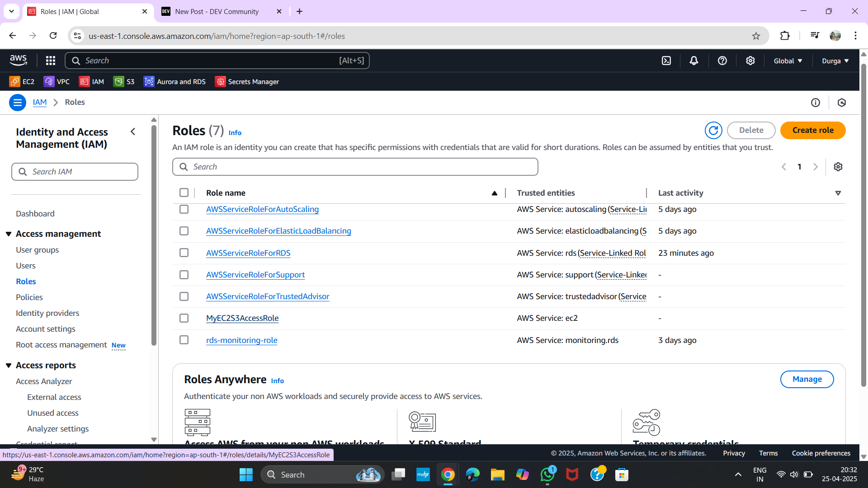Click the IAM breadcrumb link
This screenshot has width=868, height=488.
(40, 102)
